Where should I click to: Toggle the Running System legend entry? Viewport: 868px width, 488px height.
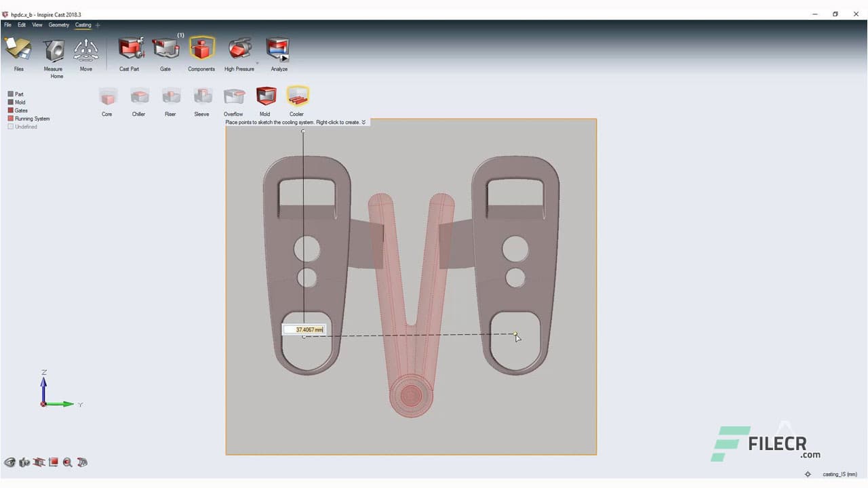click(28, 119)
